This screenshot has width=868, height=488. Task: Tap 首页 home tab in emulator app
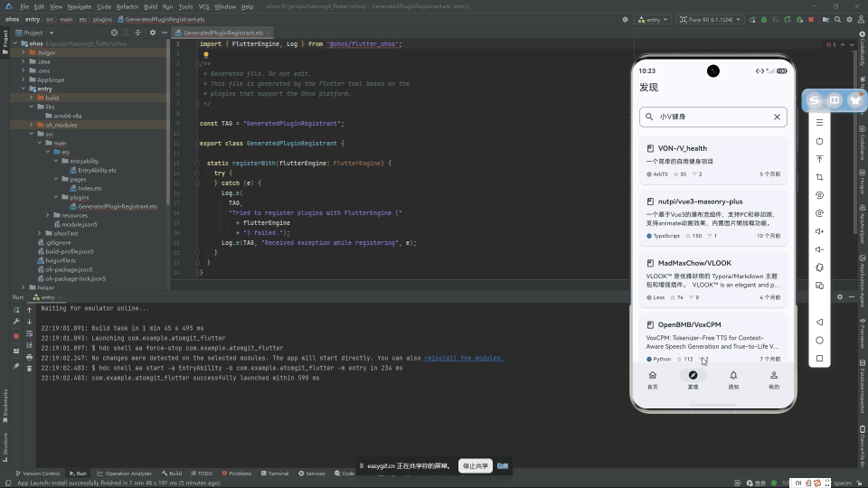click(653, 380)
